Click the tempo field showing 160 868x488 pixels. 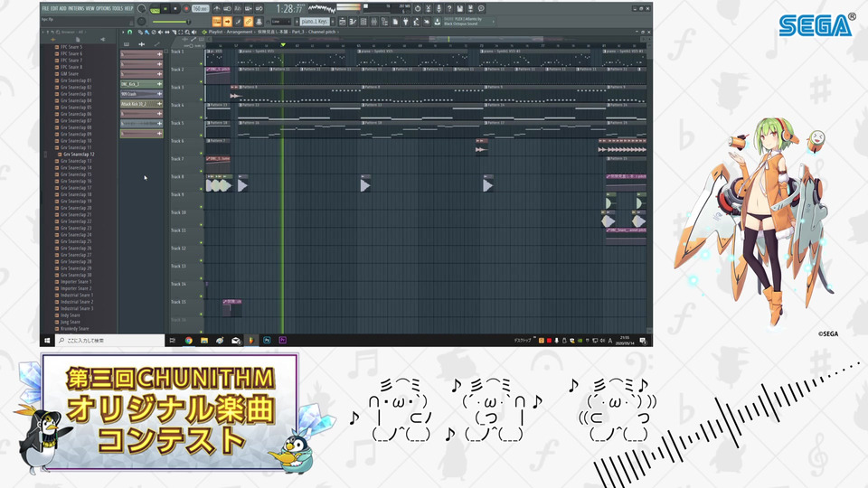point(201,8)
